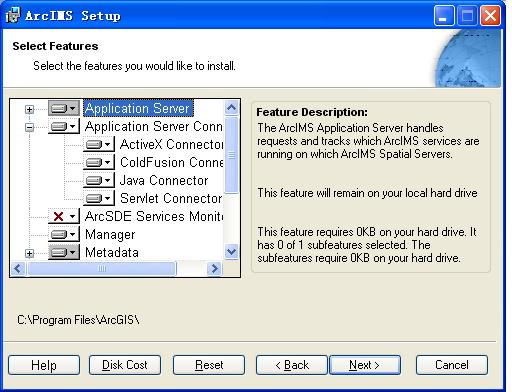Collapse the Application Server Connectors node

[x=29, y=127]
